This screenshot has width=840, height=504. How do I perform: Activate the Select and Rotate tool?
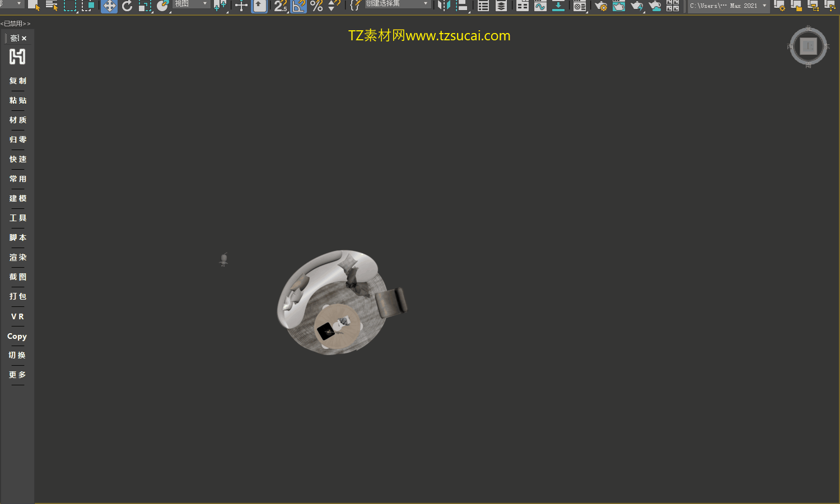(127, 6)
